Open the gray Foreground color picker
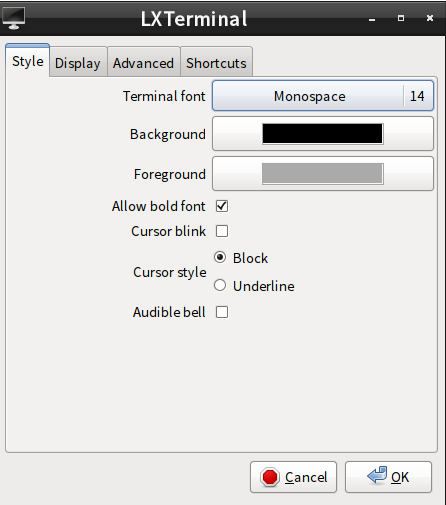This screenshot has height=505, width=446. pos(323,174)
